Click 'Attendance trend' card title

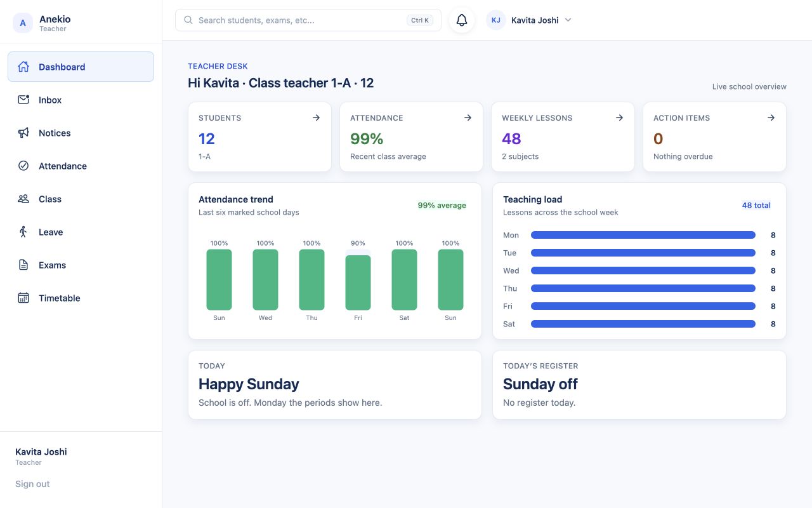tap(236, 199)
